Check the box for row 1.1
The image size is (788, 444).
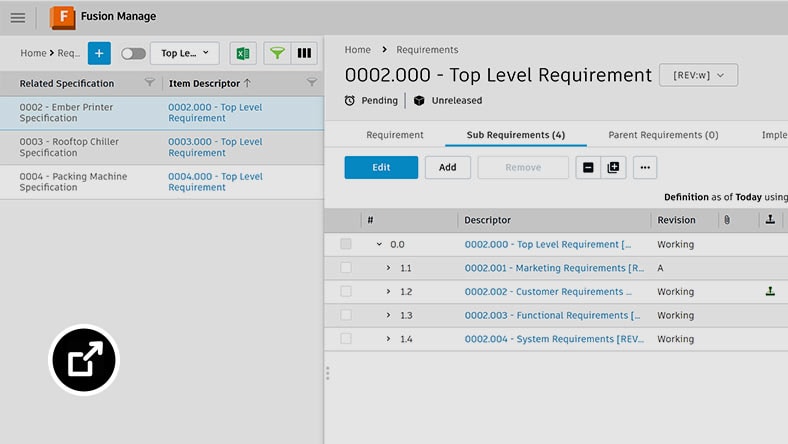tap(346, 268)
